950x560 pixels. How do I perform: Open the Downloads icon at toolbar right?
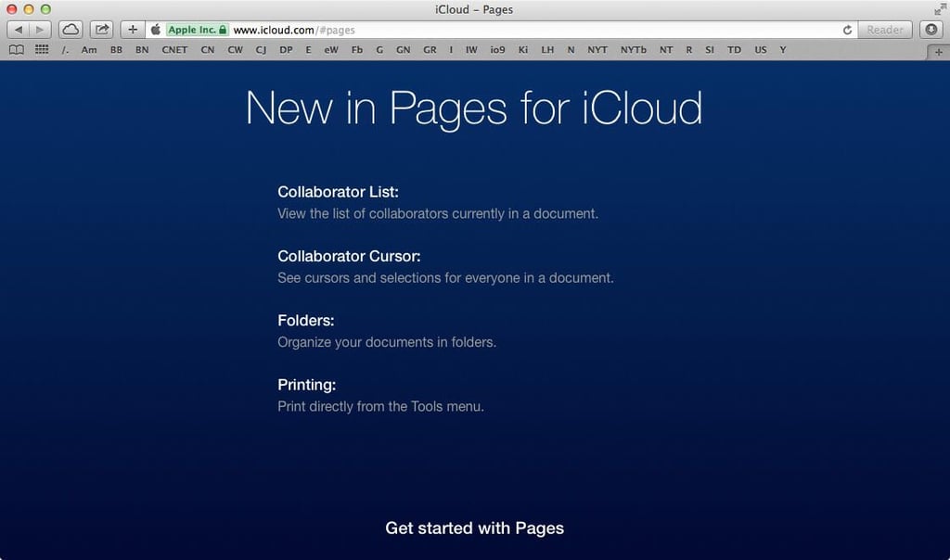tap(931, 30)
